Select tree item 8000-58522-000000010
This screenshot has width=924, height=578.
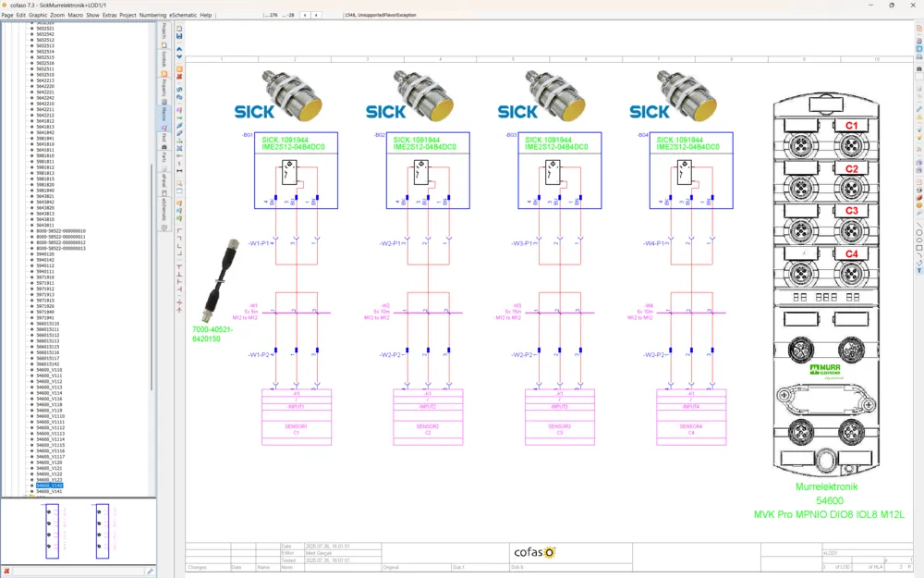pos(61,231)
